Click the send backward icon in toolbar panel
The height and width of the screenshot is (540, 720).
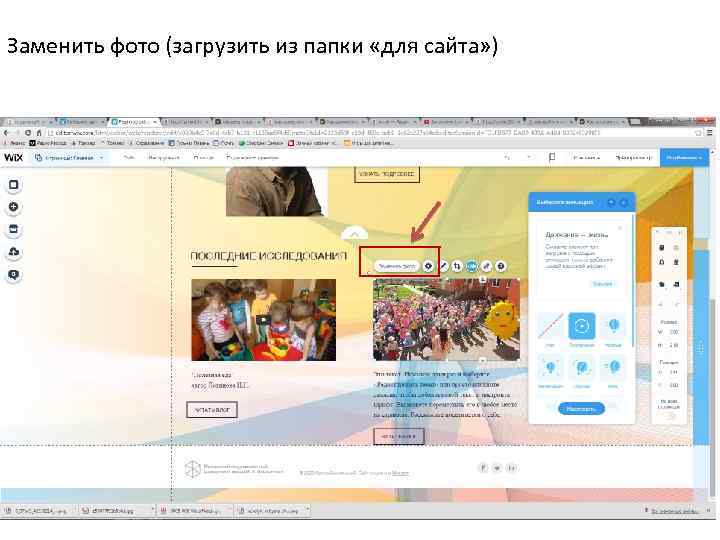[x=676, y=284]
